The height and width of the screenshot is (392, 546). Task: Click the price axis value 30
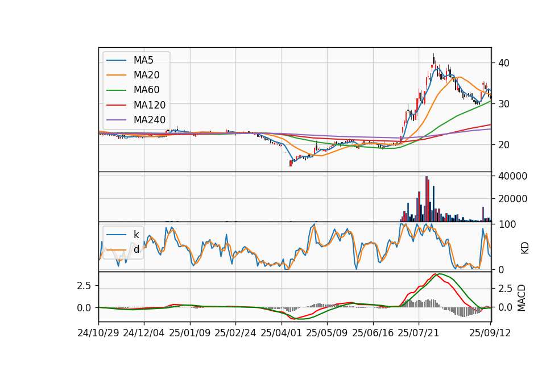[504, 104]
